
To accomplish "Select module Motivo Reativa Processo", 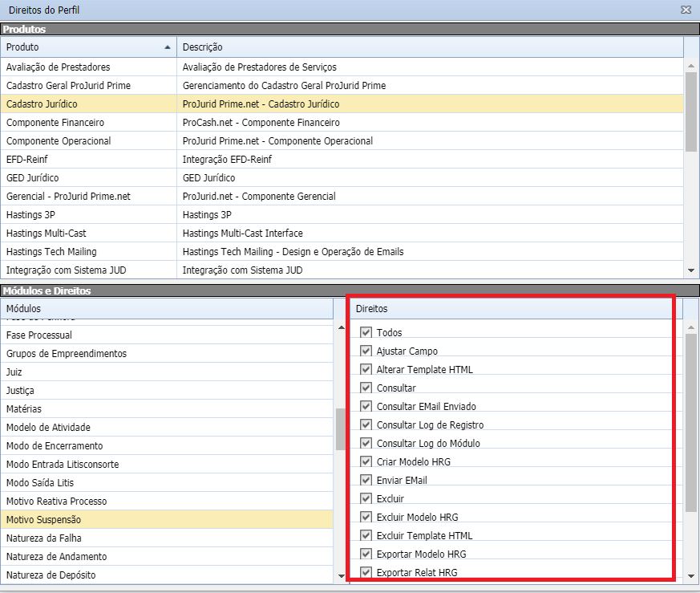I will [167, 502].
